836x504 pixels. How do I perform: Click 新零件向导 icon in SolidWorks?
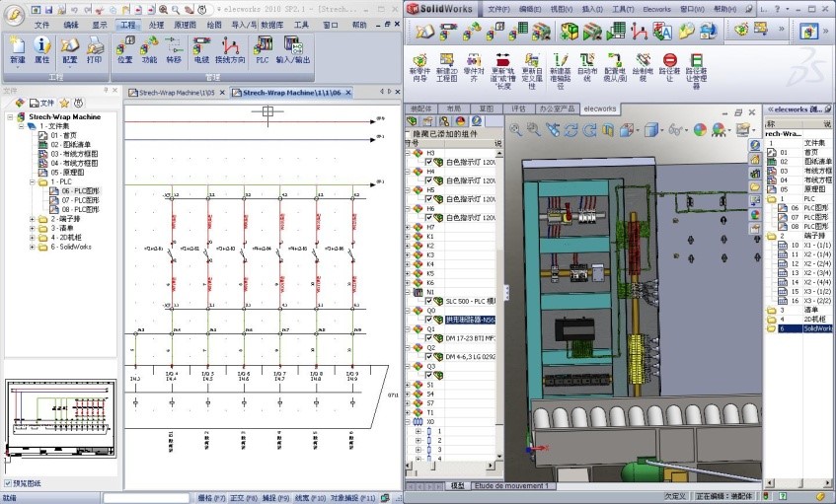click(420, 68)
